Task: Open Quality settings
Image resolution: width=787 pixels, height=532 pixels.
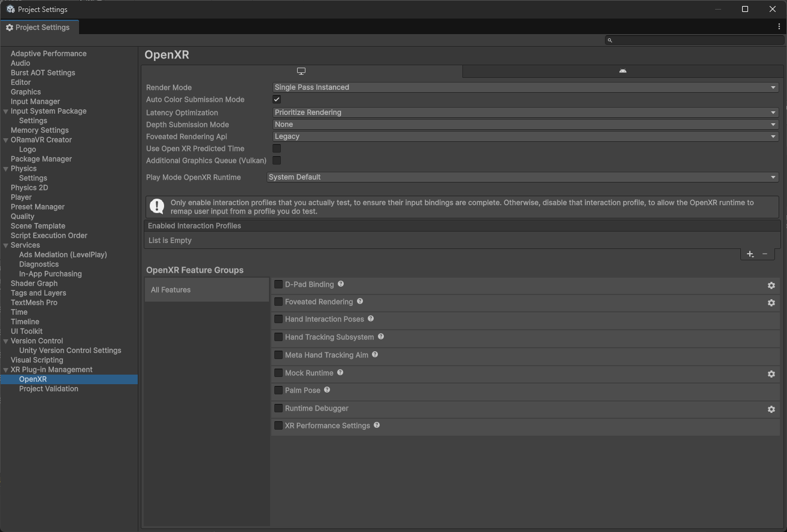Action: tap(22, 217)
